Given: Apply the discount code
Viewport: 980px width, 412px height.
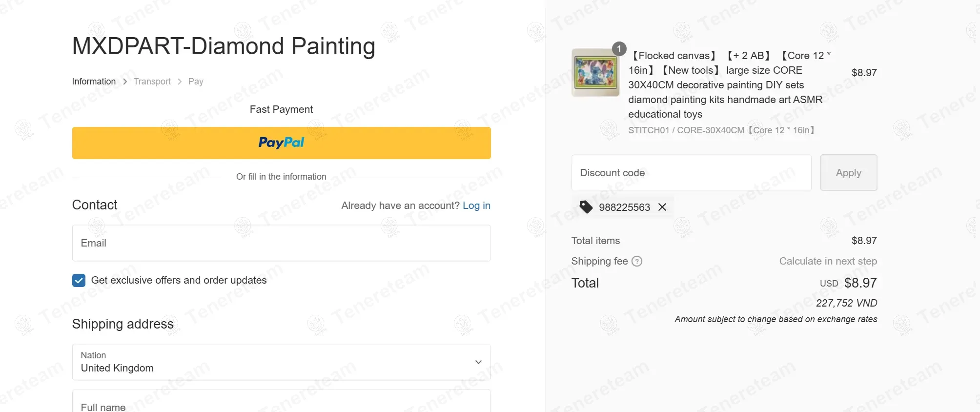Looking at the screenshot, I should pos(848,173).
